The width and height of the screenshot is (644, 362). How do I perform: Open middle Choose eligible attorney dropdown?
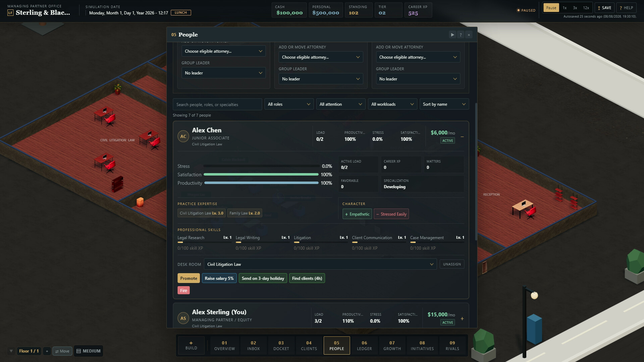321,57
